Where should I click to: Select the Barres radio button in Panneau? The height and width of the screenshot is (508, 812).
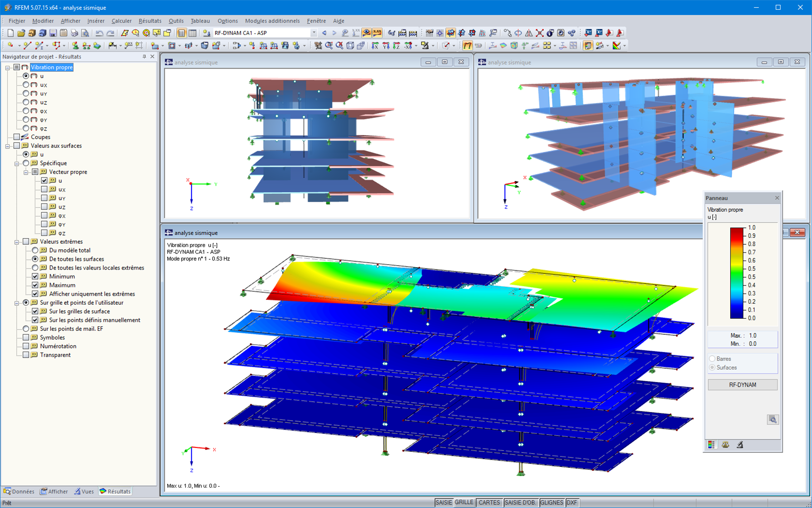click(712, 359)
